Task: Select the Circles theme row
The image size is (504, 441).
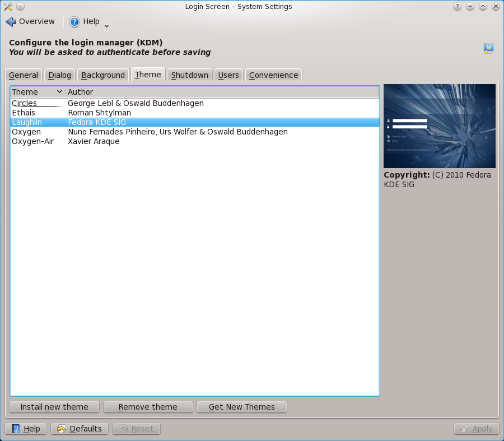Action: (x=195, y=103)
